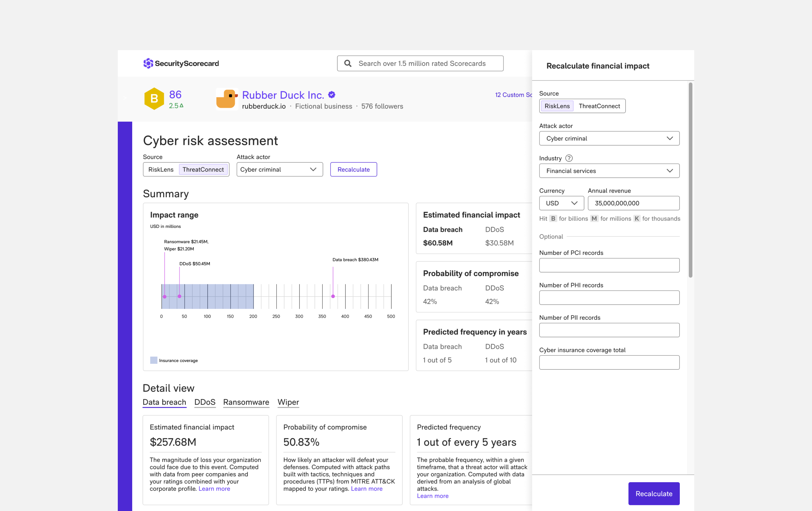Image resolution: width=812 pixels, height=511 pixels.
Task: Click the Ransomware and Wiper chart marker
Action: coord(164,297)
